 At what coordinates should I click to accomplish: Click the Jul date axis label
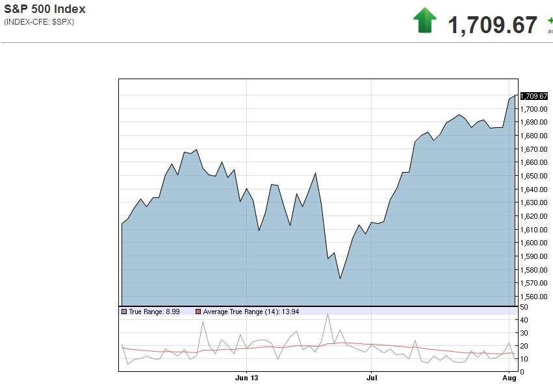(x=372, y=378)
